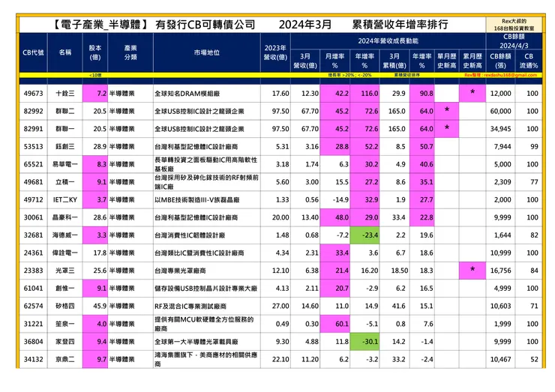Click the 2024年營收成長動能 group header

tap(388, 41)
